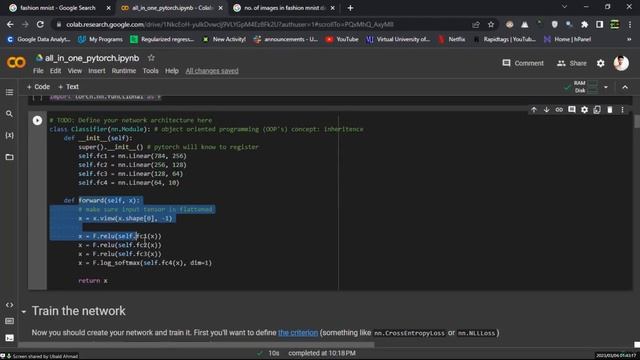Bookmark this page star icon
This screenshot has width=640, height=360.
[x=491, y=24]
